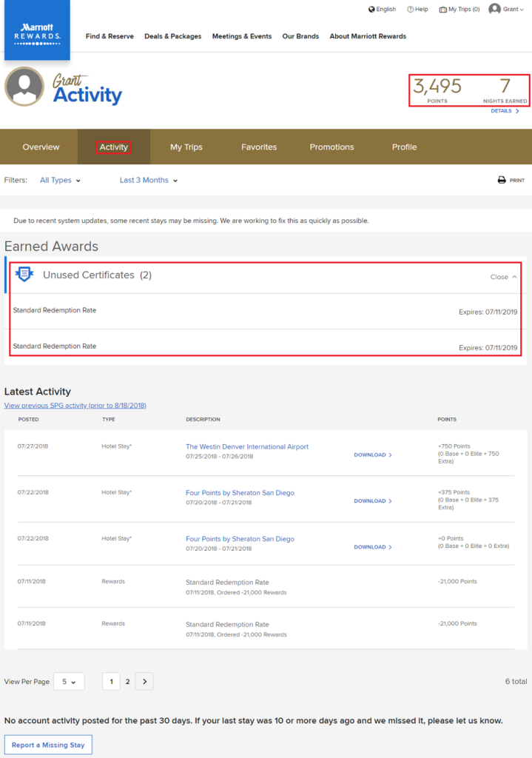The height and width of the screenshot is (758, 532).
Task: Click the Report a Missing Stay button
Action: [x=48, y=745]
